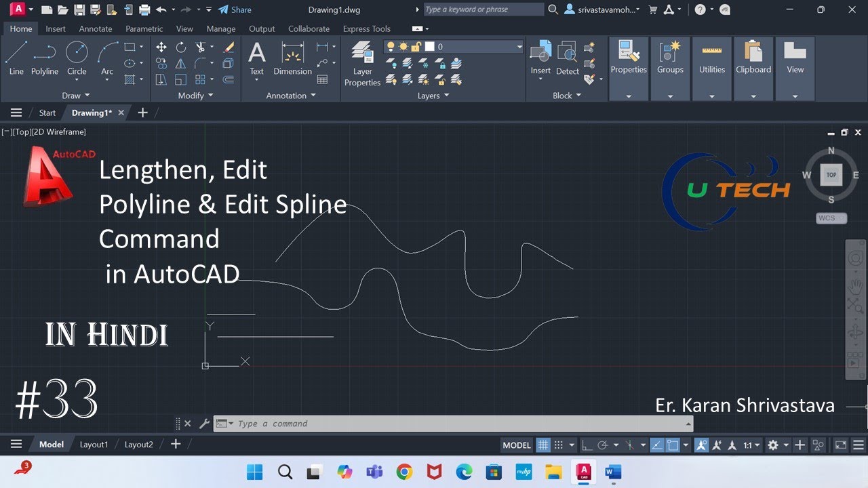Click the Hatch tool icon
The image size is (868, 488).
(x=130, y=79)
